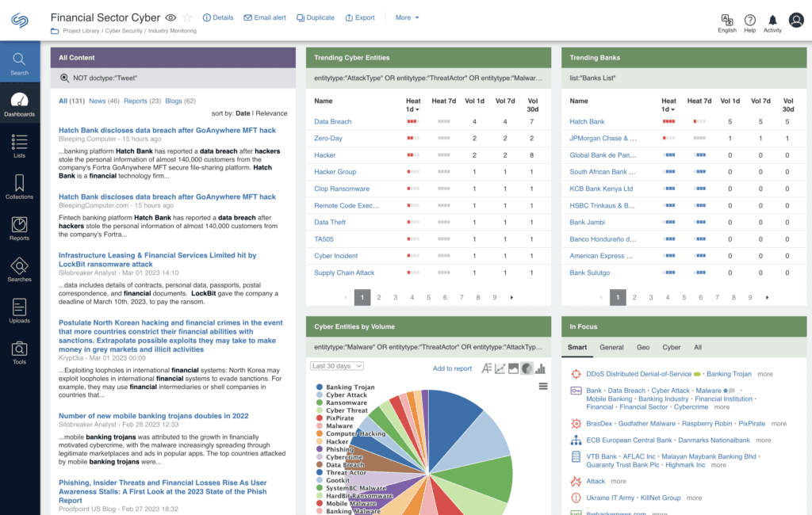Image resolution: width=812 pixels, height=515 pixels.
Task: Open Data Breach entity link in Cyber Entities table
Action: coord(333,122)
